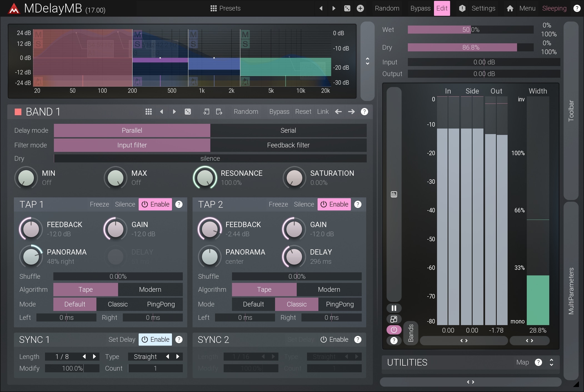Toggle the meter power button

394,330
